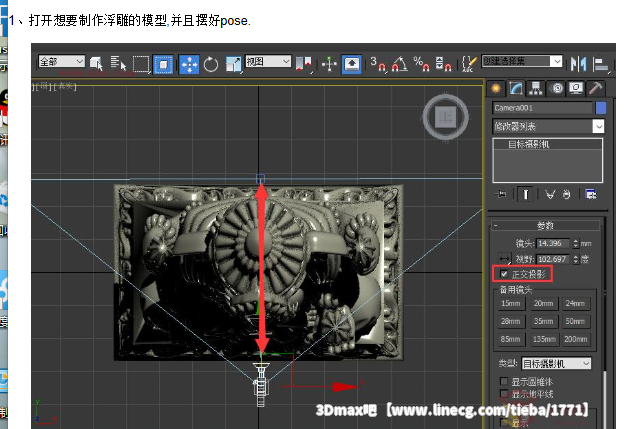Click Edit Named Selection Sets icon
The image size is (628, 429).
[x=469, y=64]
